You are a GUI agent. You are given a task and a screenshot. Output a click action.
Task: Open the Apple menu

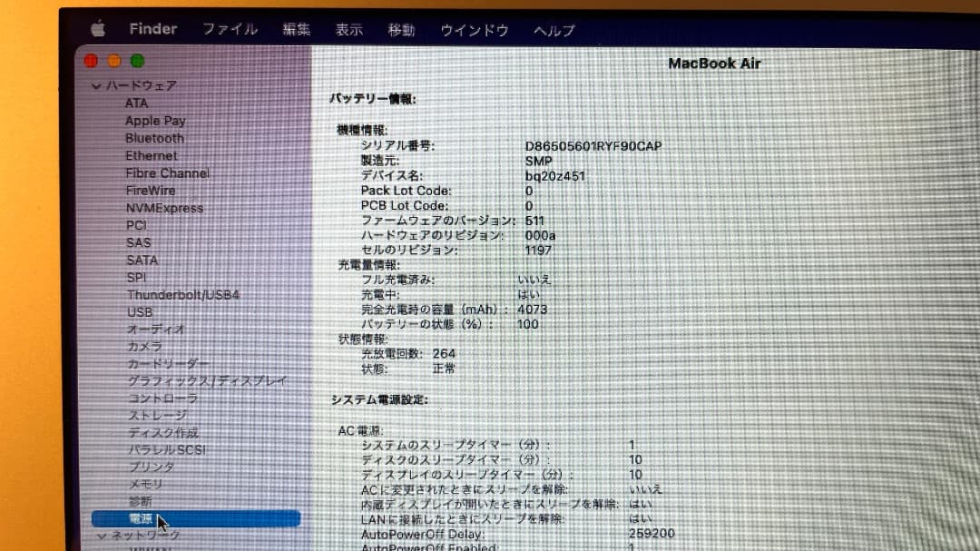click(97, 28)
